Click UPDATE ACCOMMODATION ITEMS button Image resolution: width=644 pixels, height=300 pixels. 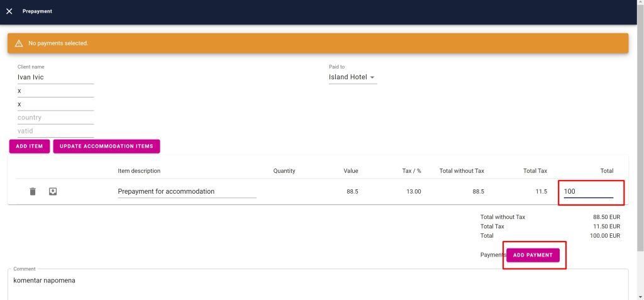(106, 146)
